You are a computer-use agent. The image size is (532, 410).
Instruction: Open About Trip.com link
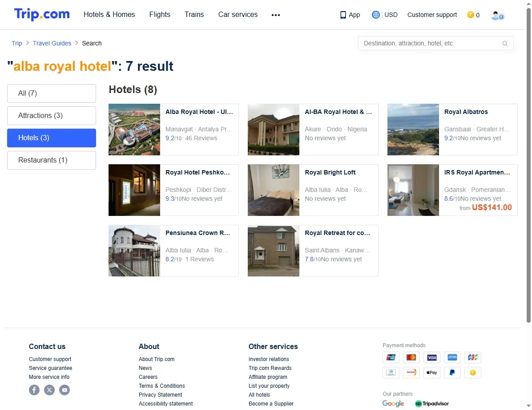tap(157, 359)
